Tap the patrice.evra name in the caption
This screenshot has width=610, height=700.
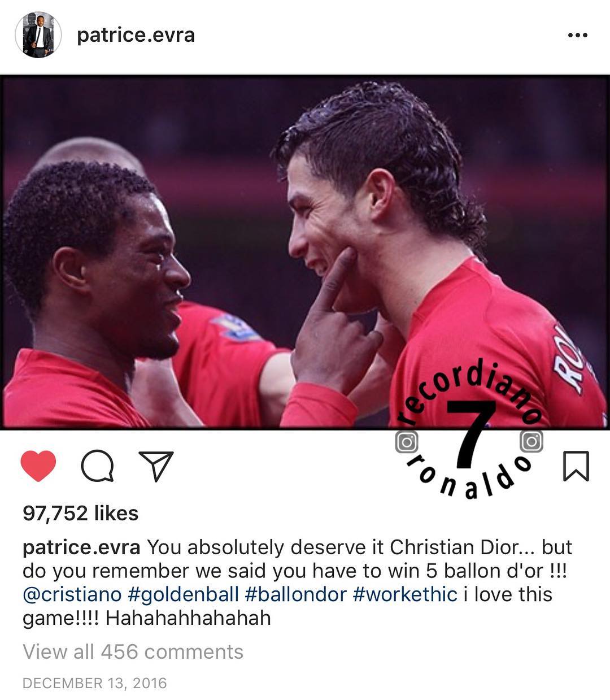pos(81,547)
